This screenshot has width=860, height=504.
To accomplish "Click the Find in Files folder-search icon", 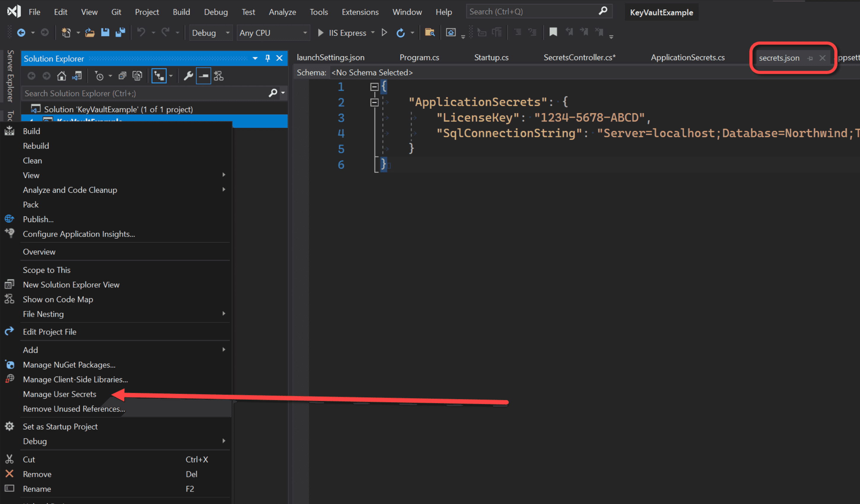I will coord(429,32).
